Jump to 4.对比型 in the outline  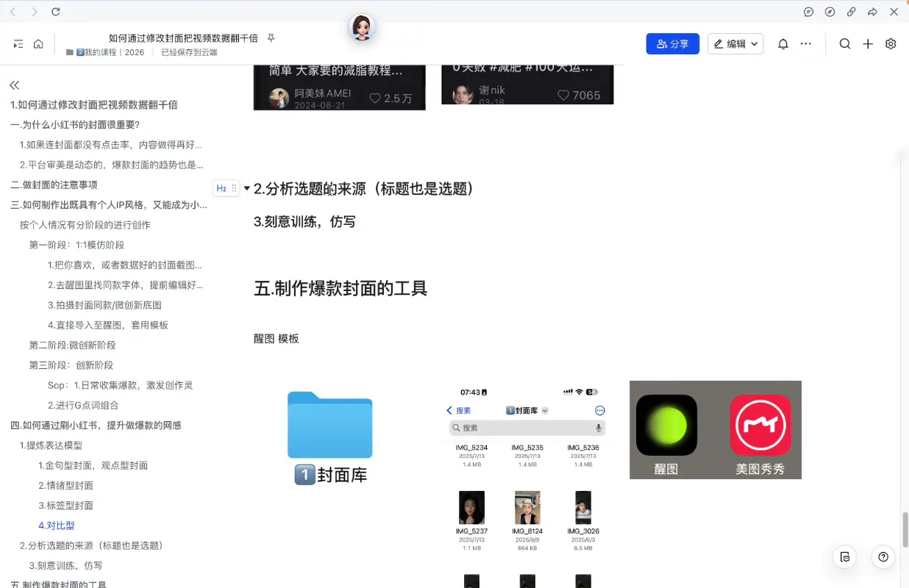[57, 525]
